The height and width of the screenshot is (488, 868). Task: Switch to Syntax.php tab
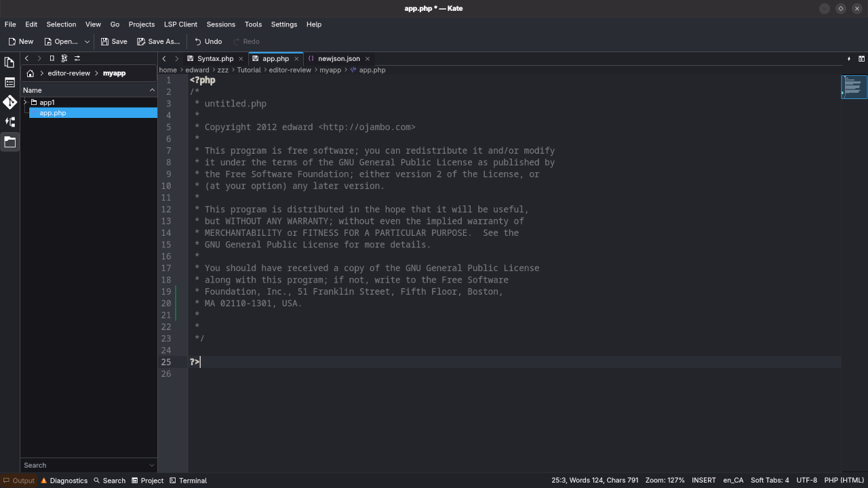(215, 59)
